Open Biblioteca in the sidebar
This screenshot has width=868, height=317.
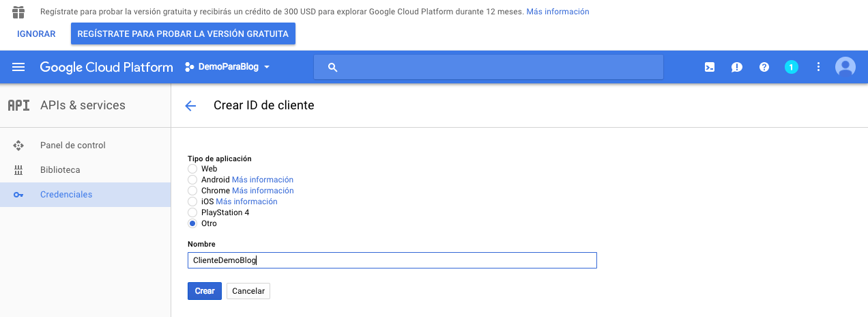pos(60,170)
